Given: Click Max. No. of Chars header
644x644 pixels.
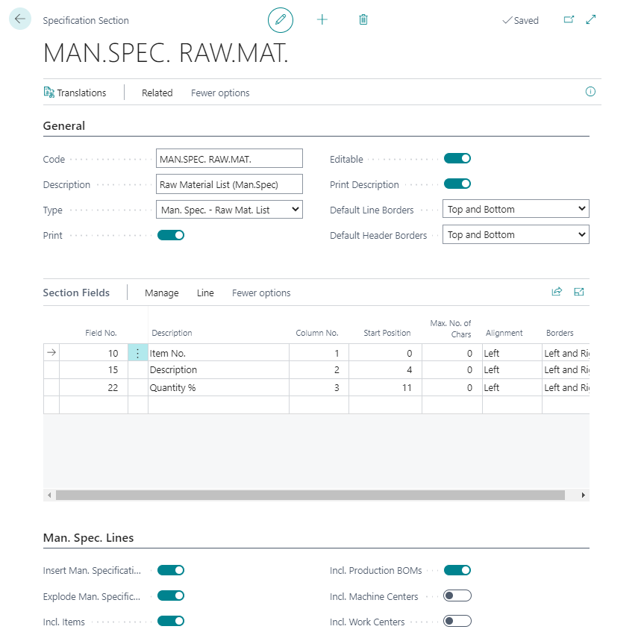Looking at the screenshot, I should [451, 328].
